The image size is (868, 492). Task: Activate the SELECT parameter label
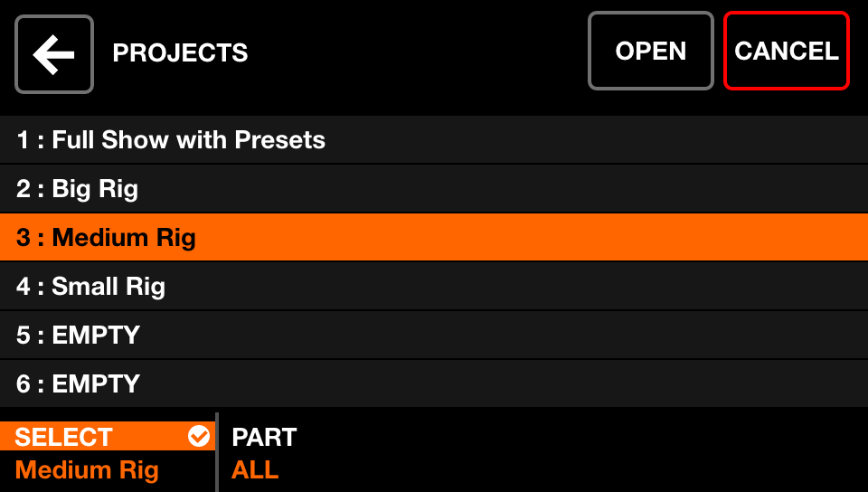tap(64, 437)
